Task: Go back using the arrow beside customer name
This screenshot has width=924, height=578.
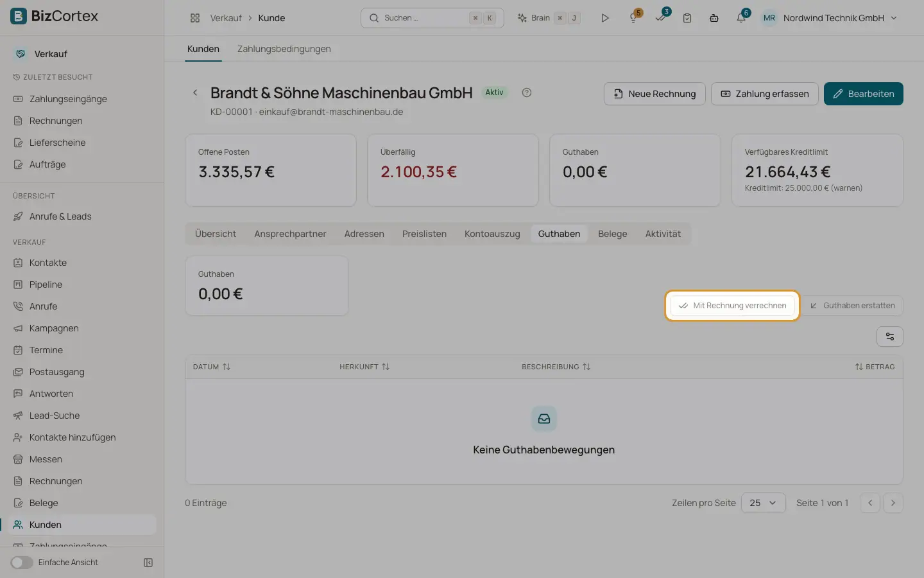Action: (x=195, y=92)
